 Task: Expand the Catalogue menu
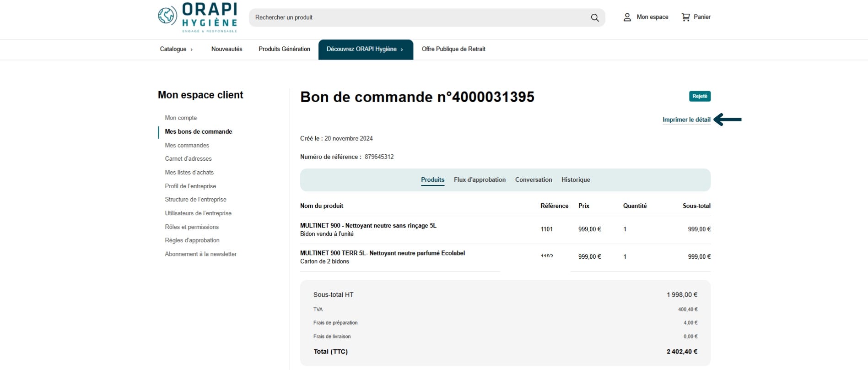coord(176,49)
